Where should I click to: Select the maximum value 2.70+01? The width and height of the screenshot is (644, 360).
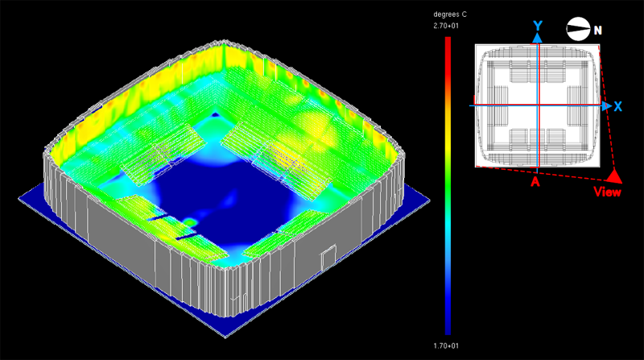click(446, 26)
